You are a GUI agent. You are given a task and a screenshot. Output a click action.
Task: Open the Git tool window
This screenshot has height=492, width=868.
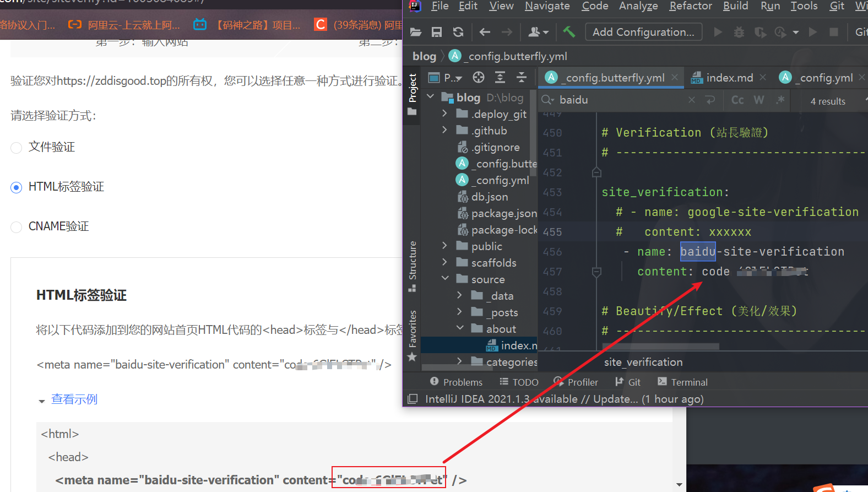(x=628, y=382)
